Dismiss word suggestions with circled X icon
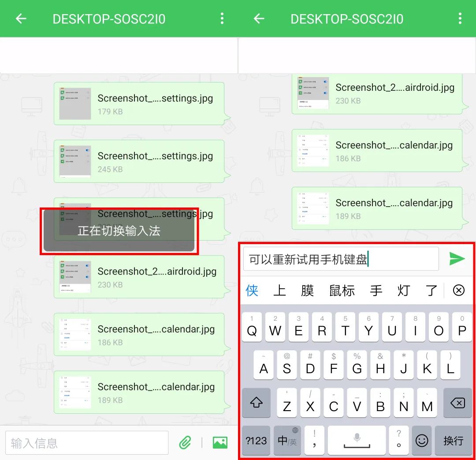The width and height of the screenshot is (476, 460). coord(458,290)
